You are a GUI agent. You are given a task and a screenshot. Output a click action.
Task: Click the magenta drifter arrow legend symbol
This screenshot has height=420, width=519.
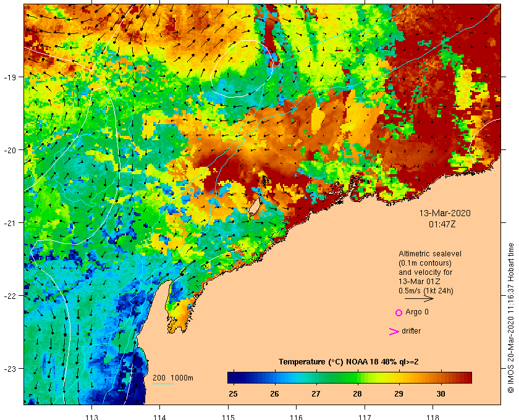pyautogui.click(x=394, y=332)
